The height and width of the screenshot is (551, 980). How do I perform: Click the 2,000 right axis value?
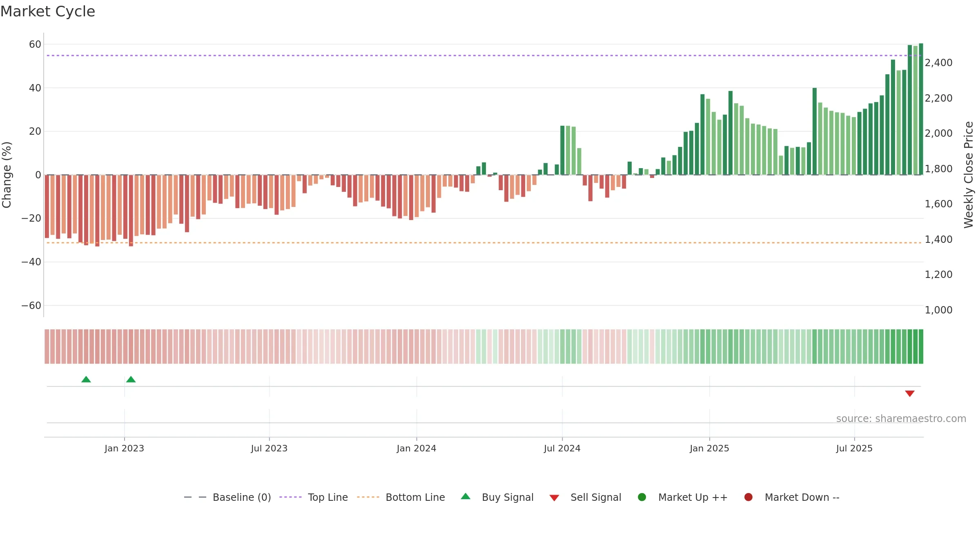[938, 133]
